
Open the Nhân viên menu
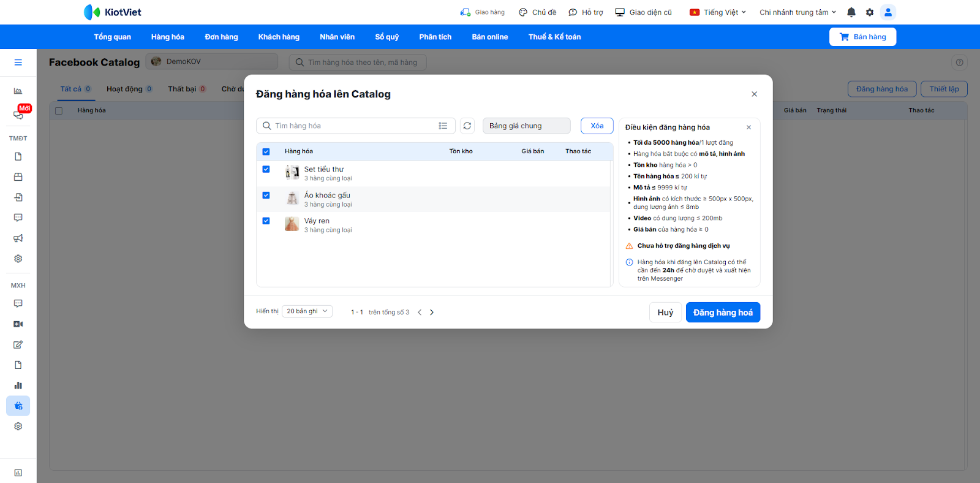pos(337,37)
